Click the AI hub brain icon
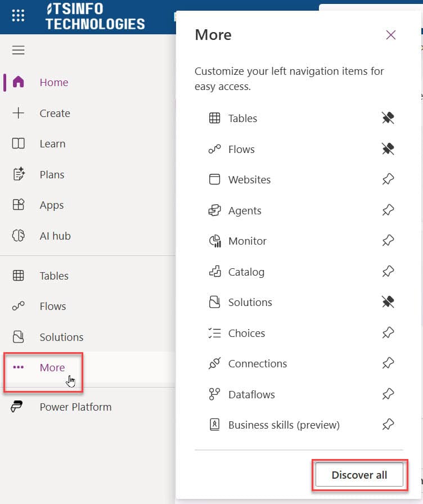 tap(19, 235)
